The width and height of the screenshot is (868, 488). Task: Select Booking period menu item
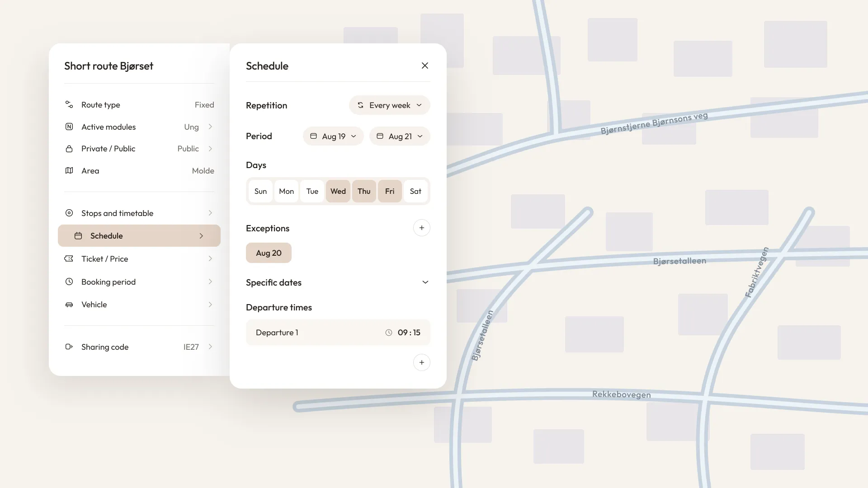coord(139,282)
